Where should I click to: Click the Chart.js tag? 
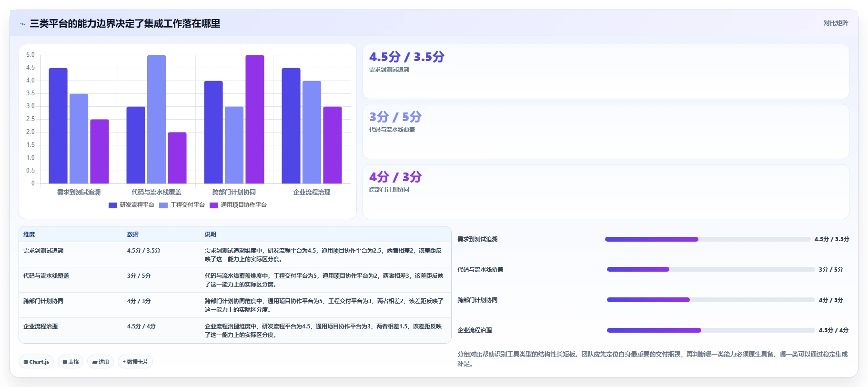pos(36,362)
